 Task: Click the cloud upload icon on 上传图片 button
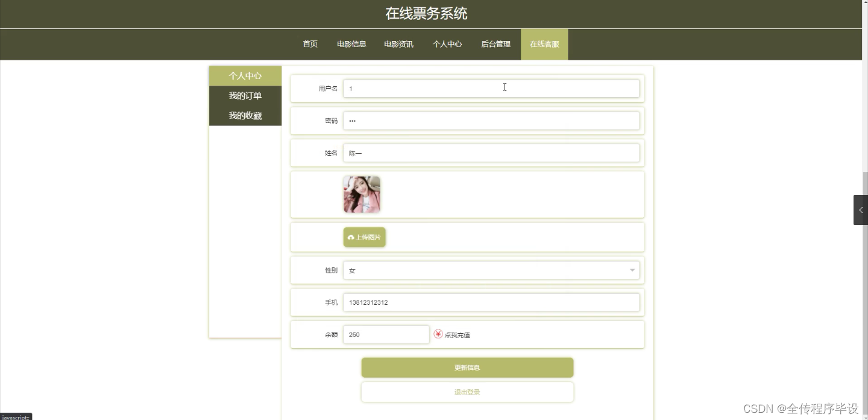351,237
